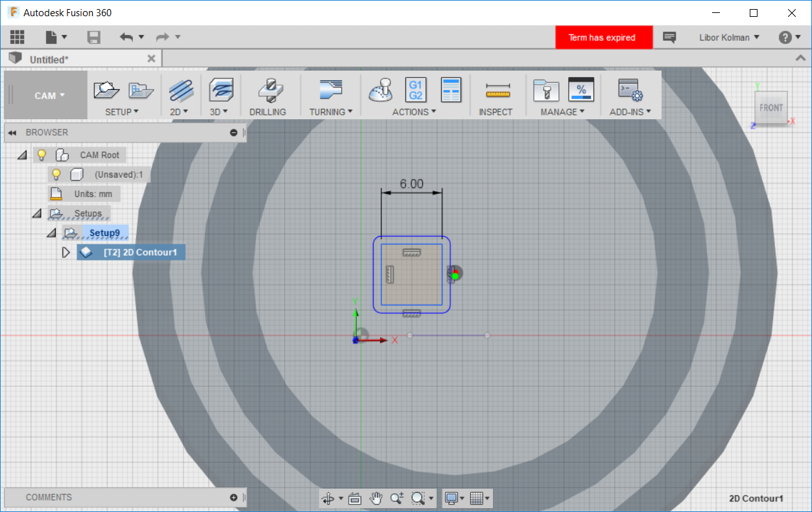Image resolution: width=812 pixels, height=512 pixels.
Task: Click the New Setup folder icon
Action: [x=106, y=90]
